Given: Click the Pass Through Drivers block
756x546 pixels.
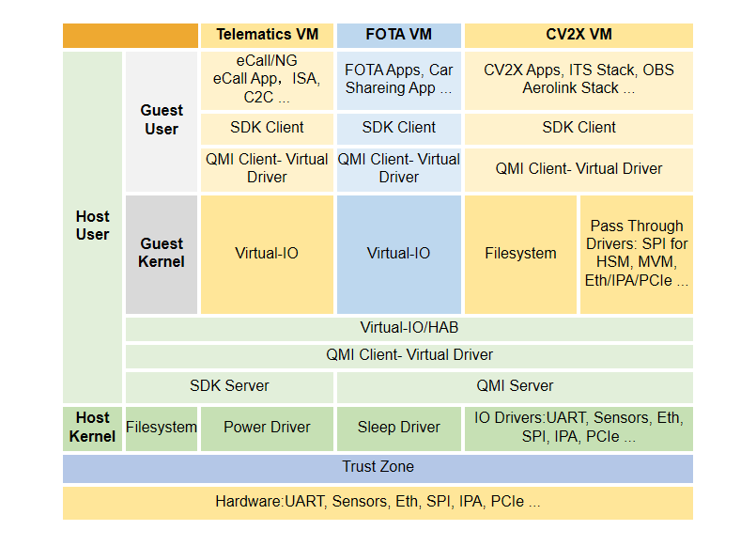Looking at the screenshot, I should (x=637, y=254).
